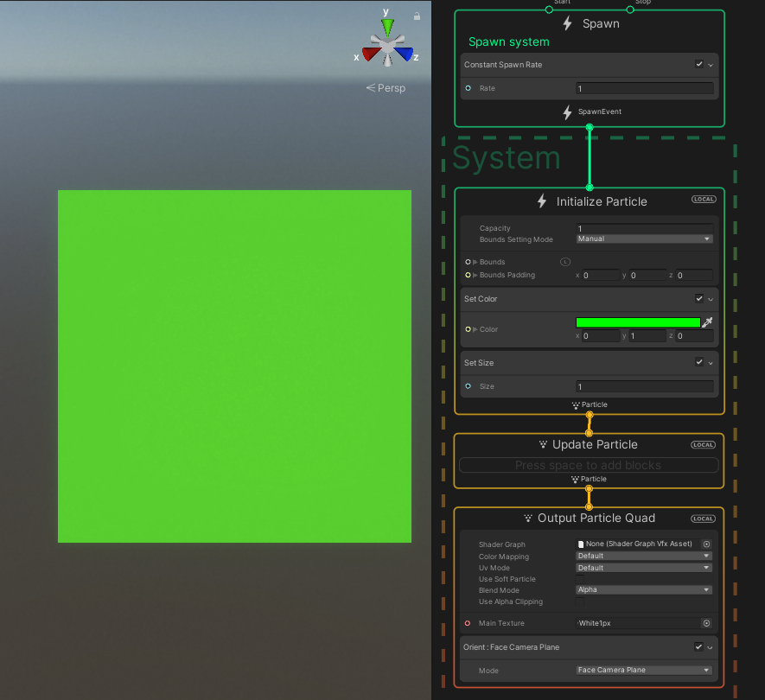Viewport: 765px width, 700px height.
Task: Click the green Y axis cone on scene gizmo
Action: tap(388, 26)
